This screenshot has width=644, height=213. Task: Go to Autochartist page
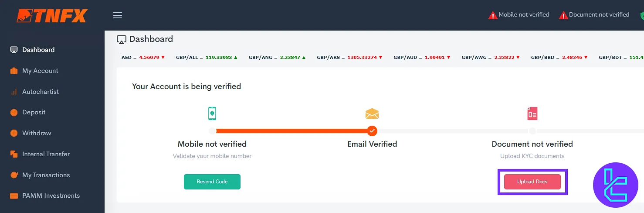pyautogui.click(x=41, y=92)
